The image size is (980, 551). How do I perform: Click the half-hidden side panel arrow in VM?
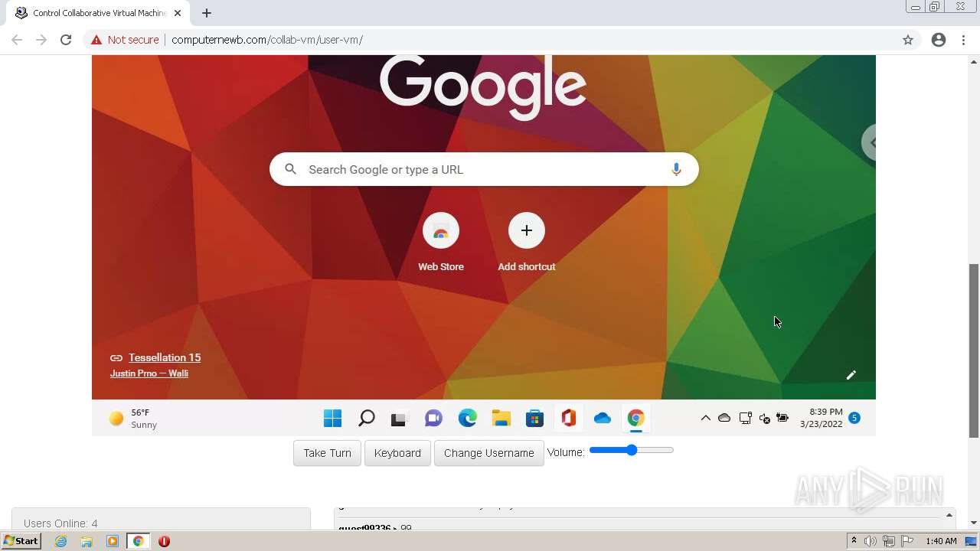click(x=870, y=142)
